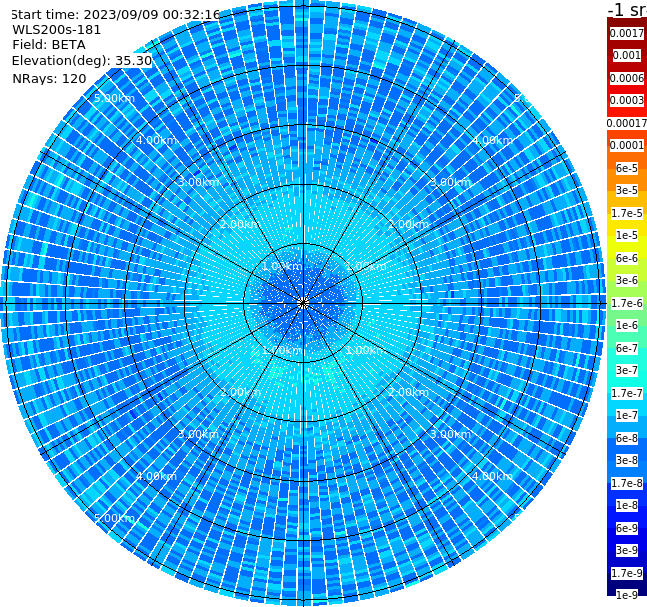The height and width of the screenshot is (607, 647).
Task: Click the 0.00017 colorbar label
Action: coord(627,123)
